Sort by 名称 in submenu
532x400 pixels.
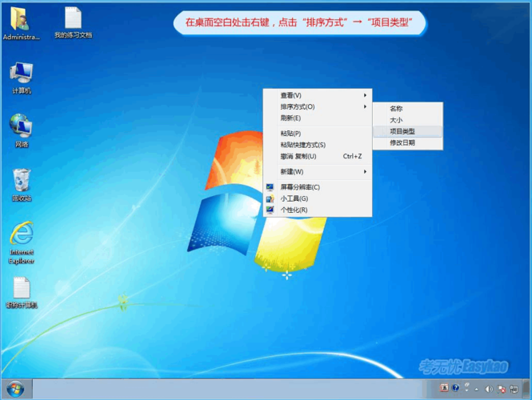(x=407, y=109)
